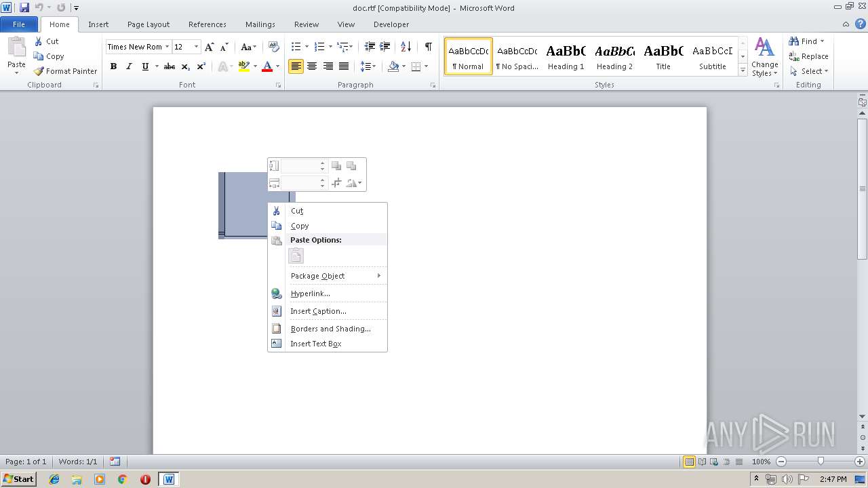Open the File tab
The width and height of the screenshot is (868, 488).
tap(19, 24)
